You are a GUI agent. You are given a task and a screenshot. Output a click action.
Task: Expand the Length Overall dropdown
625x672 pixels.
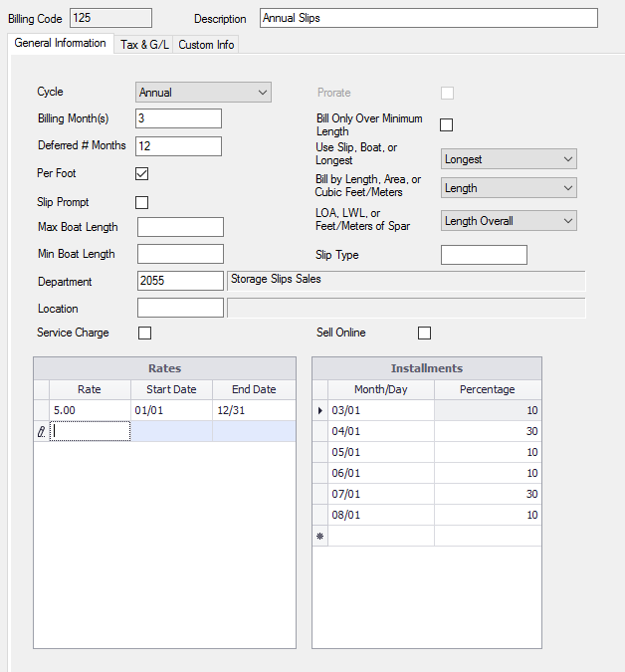coord(509,221)
